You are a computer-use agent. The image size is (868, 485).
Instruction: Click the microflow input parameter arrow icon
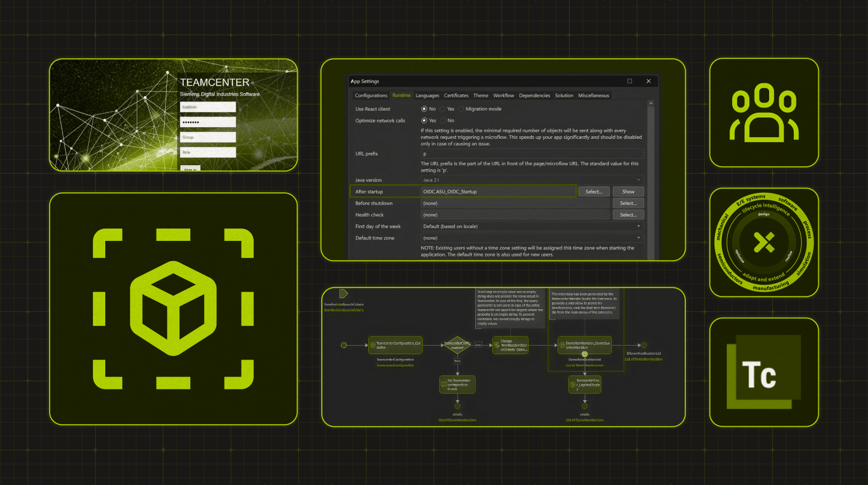click(343, 294)
